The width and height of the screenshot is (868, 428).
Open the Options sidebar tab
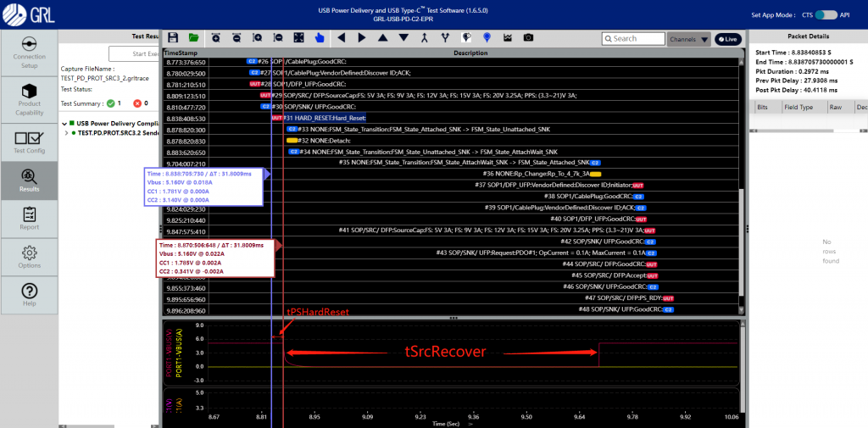[29, 258]
